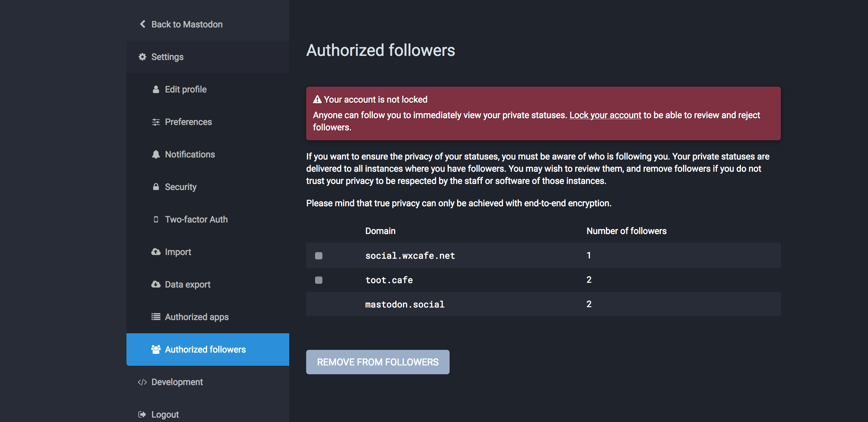
Task: Navigate back to Mastodon
Action: click(x=186, y=24)
